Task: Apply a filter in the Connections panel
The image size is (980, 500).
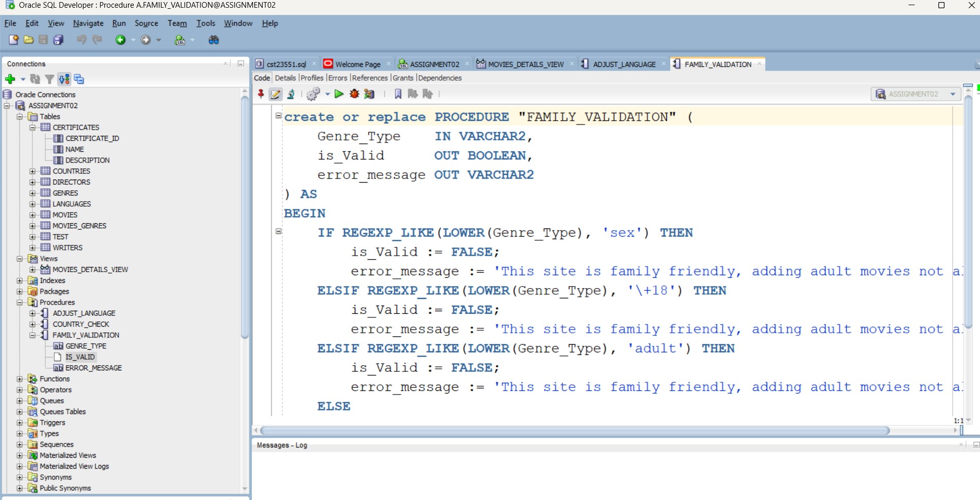Action: click(x=49, y=79)
